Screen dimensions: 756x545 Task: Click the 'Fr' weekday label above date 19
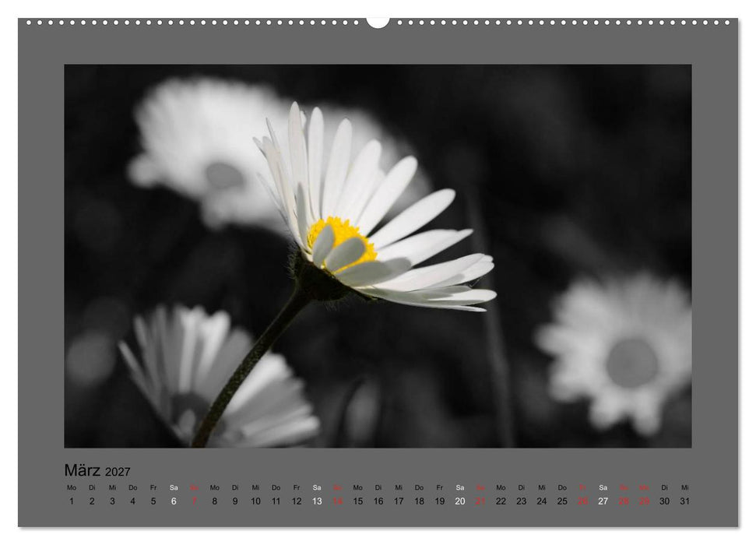point(440,487)
